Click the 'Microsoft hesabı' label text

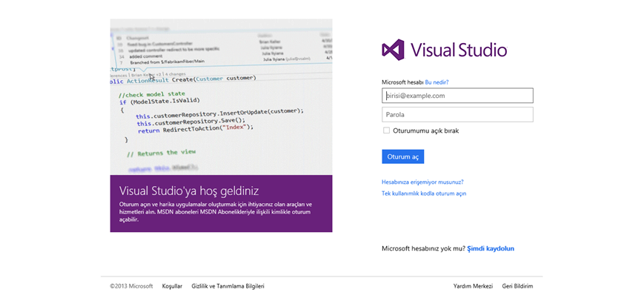coord(402,82)
